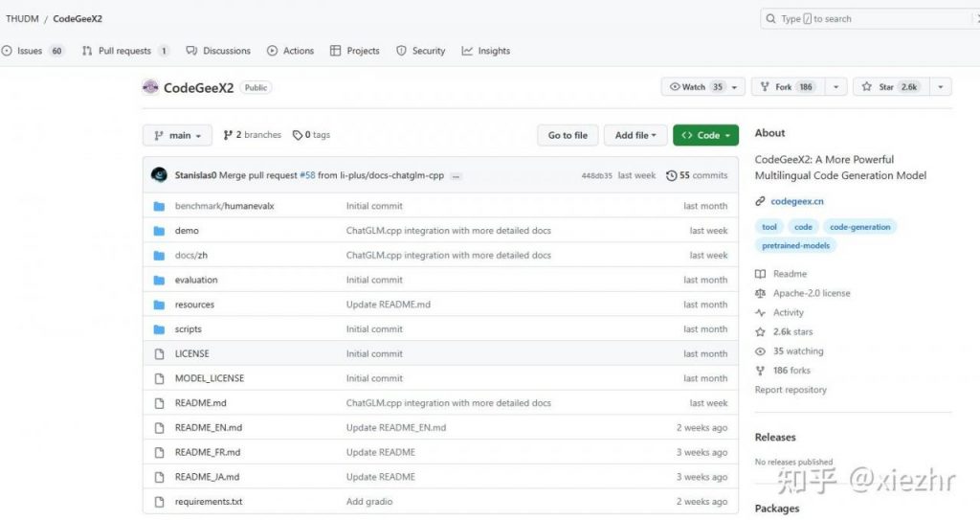This screenshot has width=980, height=520.
Task: Click the branches icon beside 2 branches
Action: coord(228,135)
